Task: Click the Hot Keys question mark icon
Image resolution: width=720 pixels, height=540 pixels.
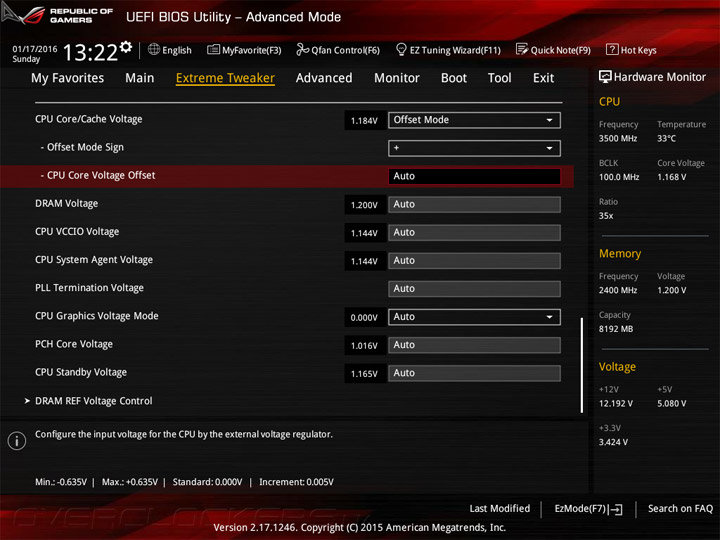Action: (x=612, y=49)
